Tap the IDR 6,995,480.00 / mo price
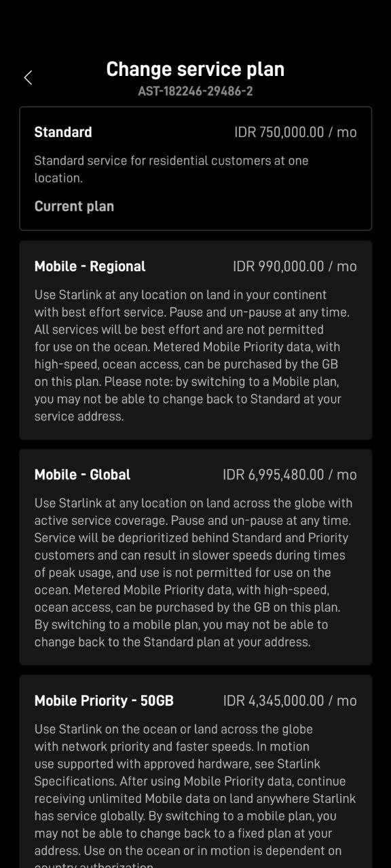Screen dimensions: 391x868 pyautogui.click(x=290, y=475)
